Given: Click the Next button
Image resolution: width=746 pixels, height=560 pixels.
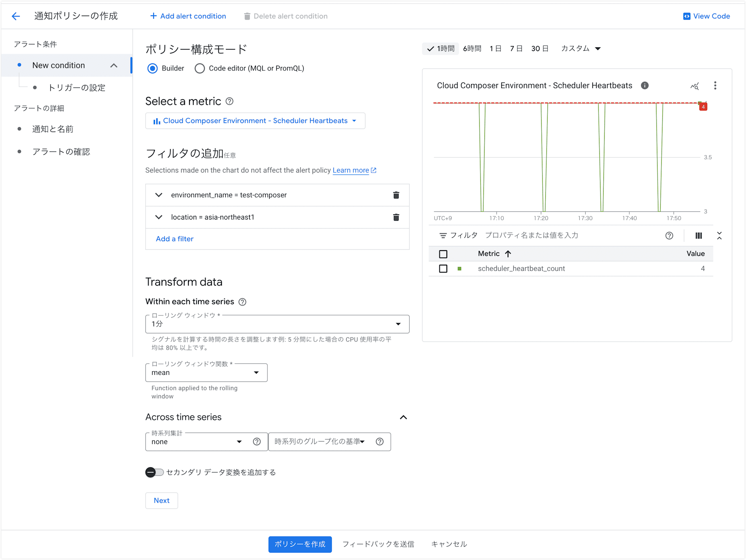Looking at the screenshot, I should point(161,501).
